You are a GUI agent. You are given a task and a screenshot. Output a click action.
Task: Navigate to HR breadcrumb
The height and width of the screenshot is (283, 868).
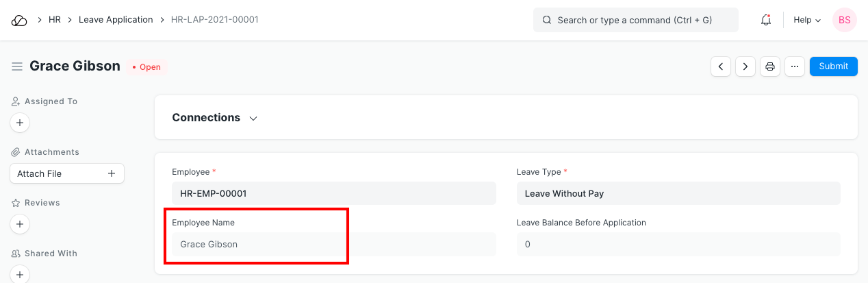pos(55,20)
